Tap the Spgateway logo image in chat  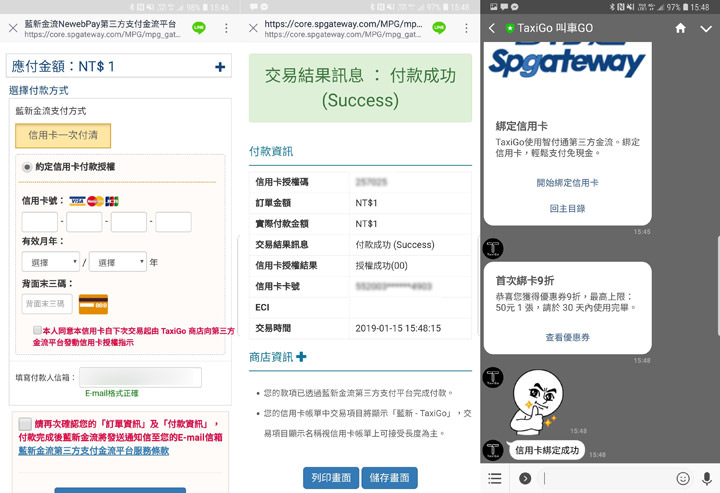pos(568,62)
